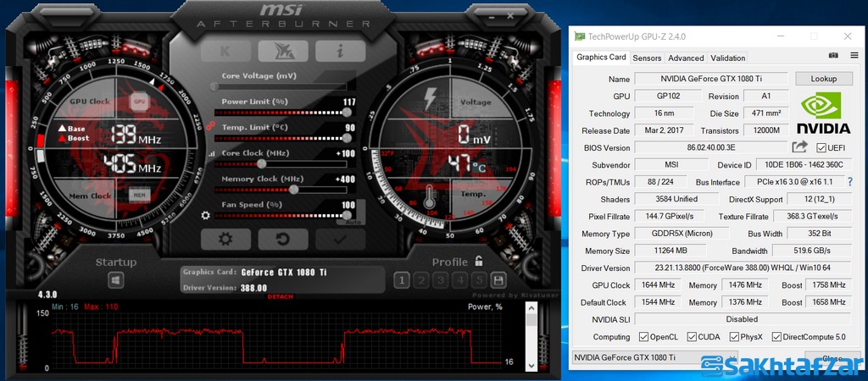The image size is (868, 381).
Task: Click the bus interface question mark
Action: pyautogui.click(x=850, y=181)
